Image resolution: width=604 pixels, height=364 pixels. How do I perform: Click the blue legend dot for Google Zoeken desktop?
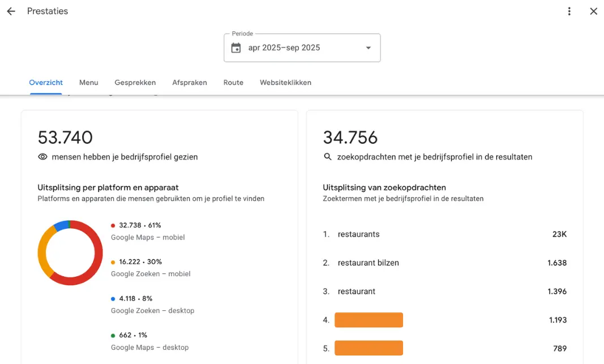(x=112, y=298)
